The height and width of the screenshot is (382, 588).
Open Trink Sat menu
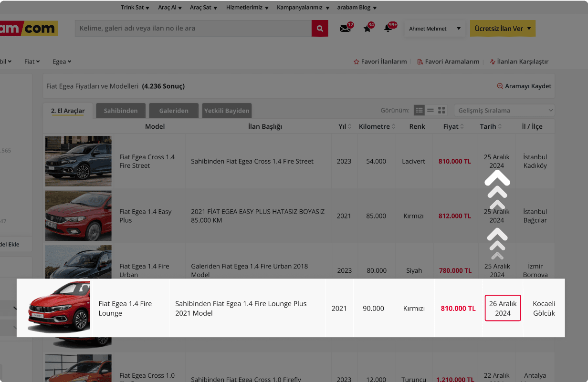tap(135, 8)
